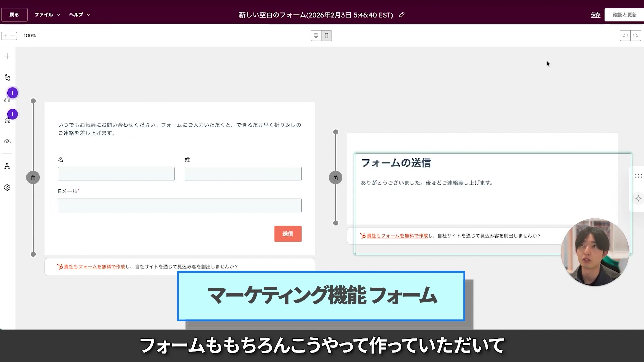Open the form structure tree sidebar icon
This screenshot has width=644, height=362.
tap(7, 78)
